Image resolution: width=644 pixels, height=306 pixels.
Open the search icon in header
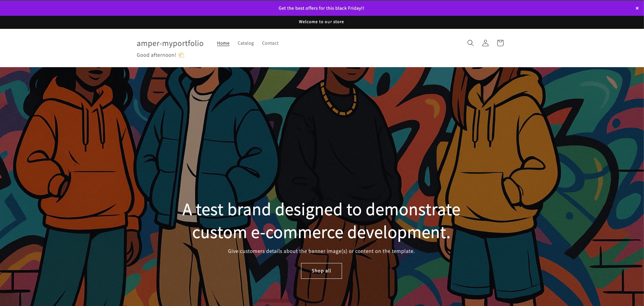[470, 43]
